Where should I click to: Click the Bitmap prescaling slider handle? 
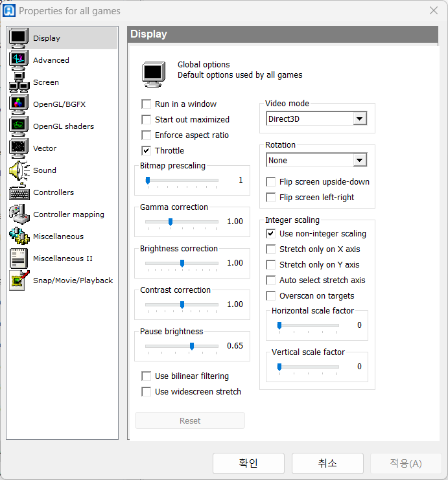click(148, 180)
